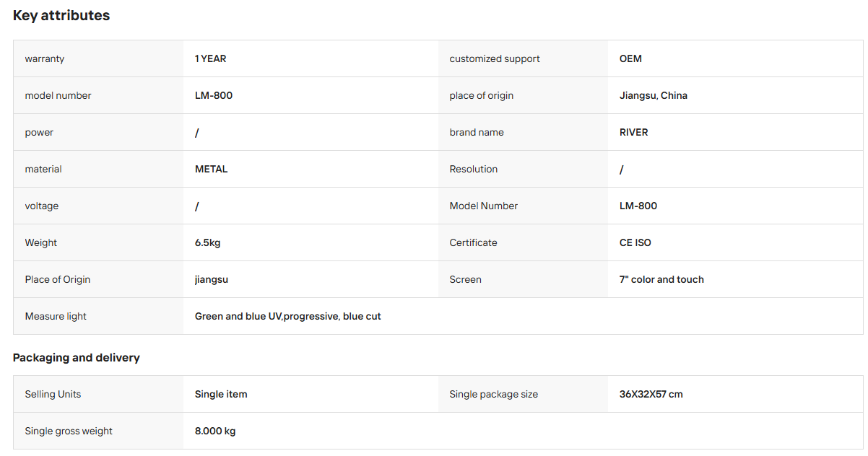Select the 8.000 kg gross weight value
The height and width of the screenshot is (456, 868).
click(x=215, y=431)
